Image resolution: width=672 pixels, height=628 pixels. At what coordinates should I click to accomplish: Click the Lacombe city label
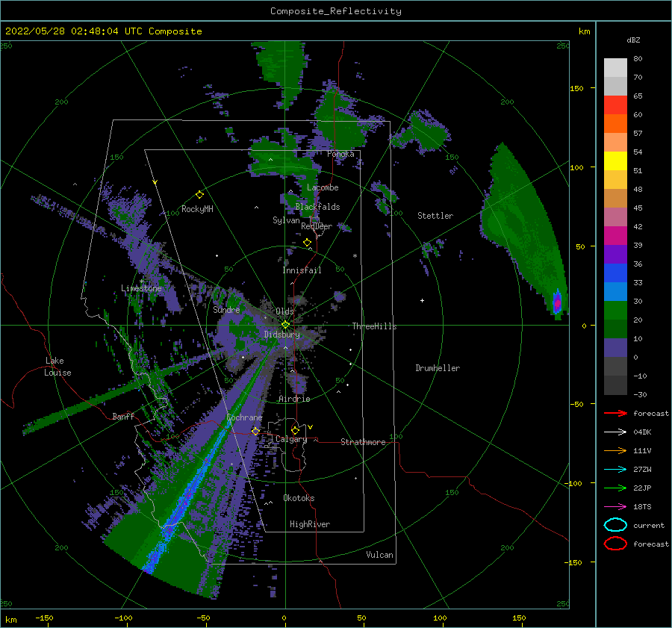(323, 187)
